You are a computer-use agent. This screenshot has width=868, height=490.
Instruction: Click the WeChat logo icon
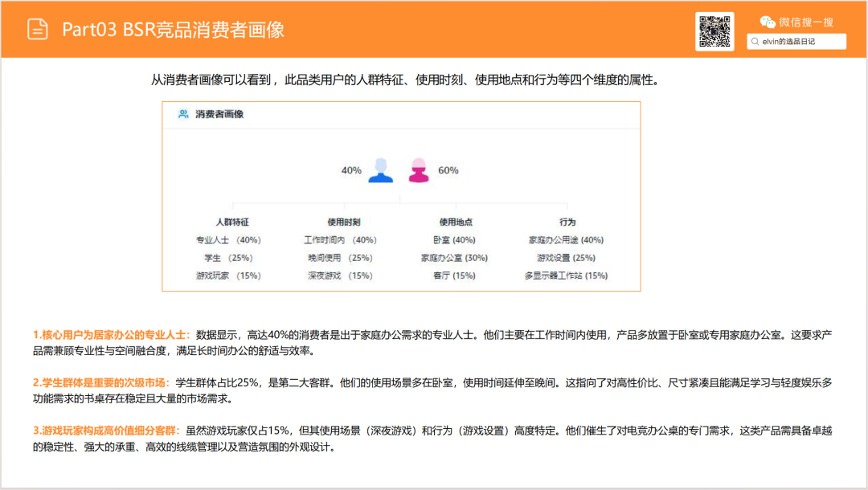tap(768, 22)
